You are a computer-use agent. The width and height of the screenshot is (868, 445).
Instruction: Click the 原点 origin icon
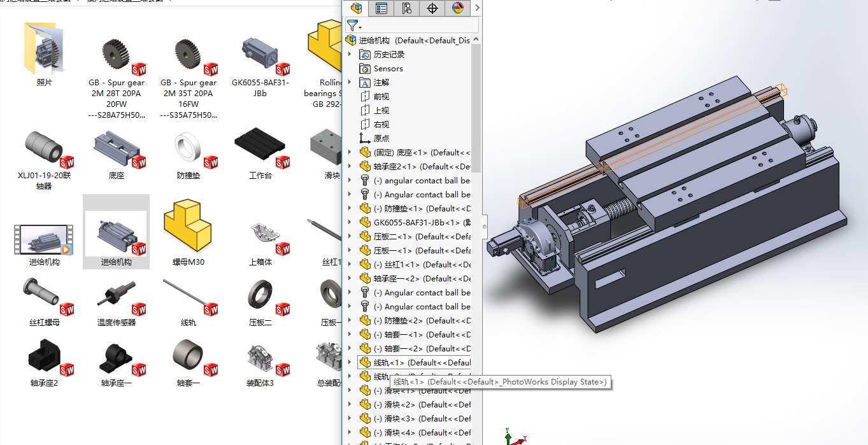(x=365, y=139)
